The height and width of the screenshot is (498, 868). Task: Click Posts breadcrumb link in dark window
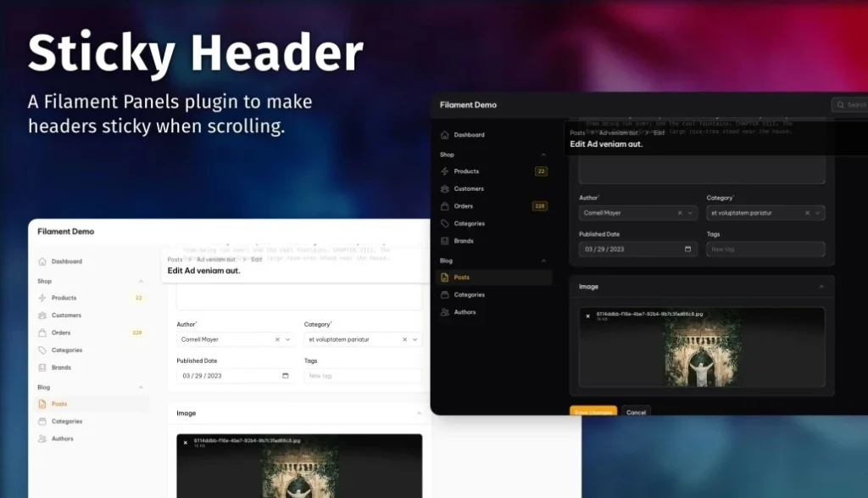[577, 133]
